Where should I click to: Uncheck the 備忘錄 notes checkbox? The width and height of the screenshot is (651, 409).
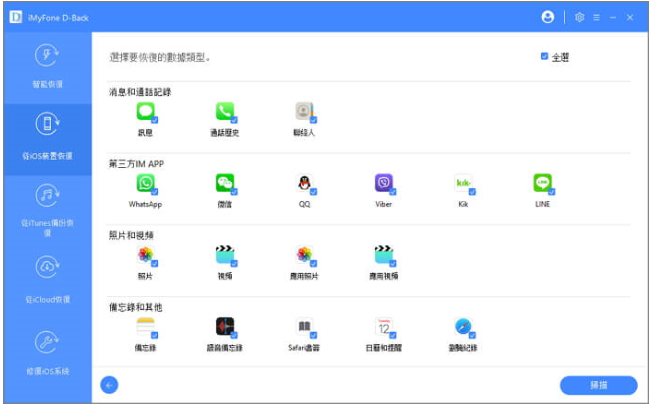154,336
